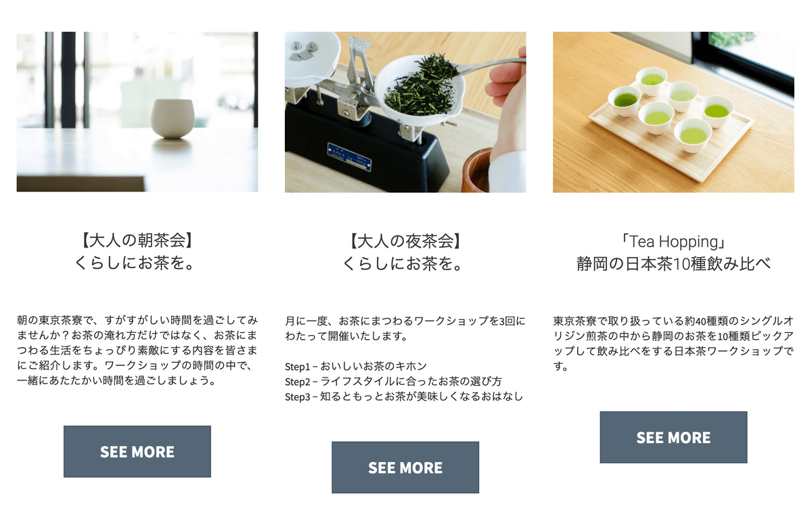Click the Step2 ライフスタイルに合ったお茶の選び方 line
The image size is (812, 523).
click(x=393, y=381)
